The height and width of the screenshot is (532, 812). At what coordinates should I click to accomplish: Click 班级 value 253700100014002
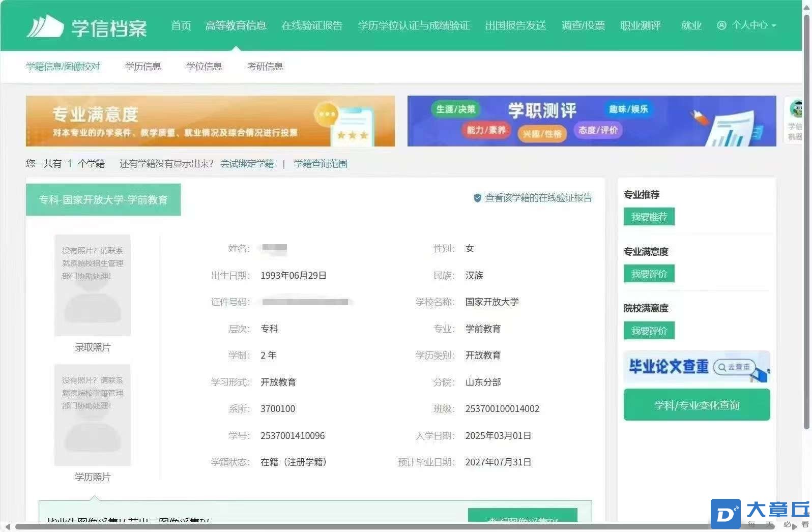pyautogui.click(x=502, y=408)
